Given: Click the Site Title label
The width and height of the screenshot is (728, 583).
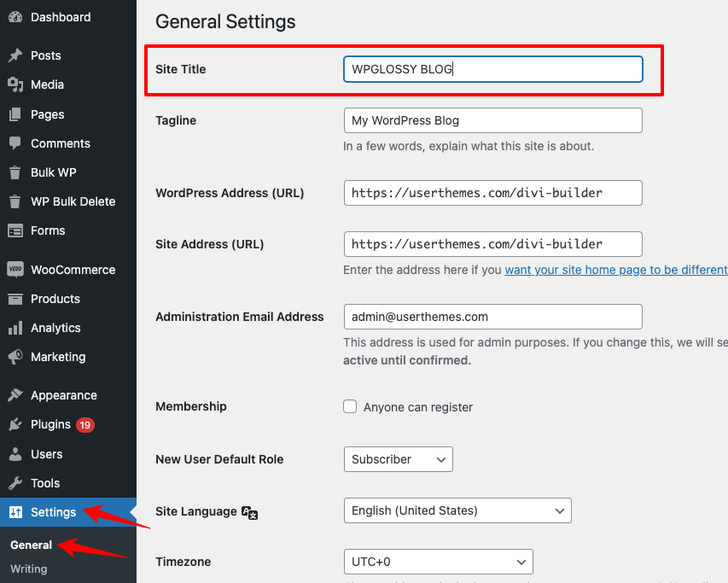Looking at the screenshot, I should pos(181,69).
